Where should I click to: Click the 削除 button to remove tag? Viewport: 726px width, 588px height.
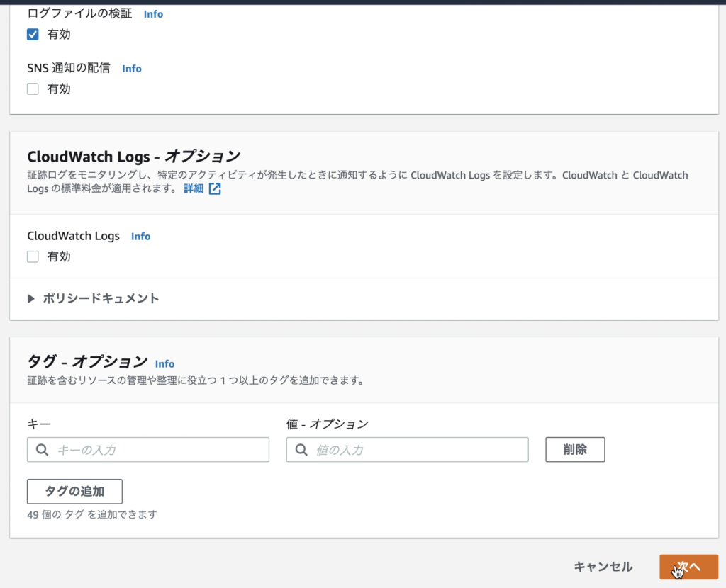point(575,450)
